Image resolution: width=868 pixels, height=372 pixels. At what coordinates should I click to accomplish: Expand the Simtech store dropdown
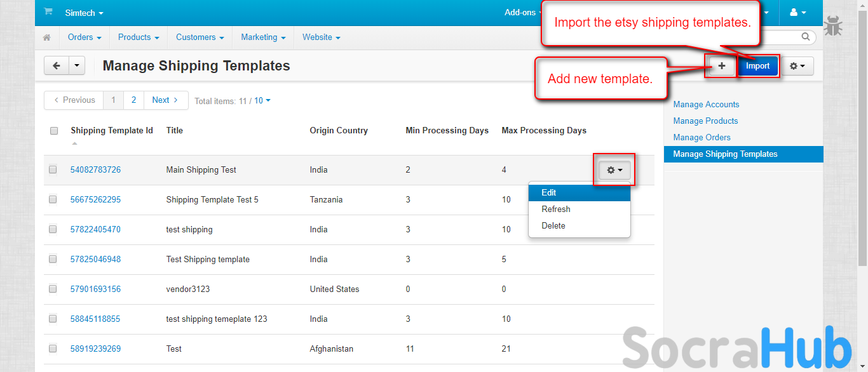click(84, 13)
